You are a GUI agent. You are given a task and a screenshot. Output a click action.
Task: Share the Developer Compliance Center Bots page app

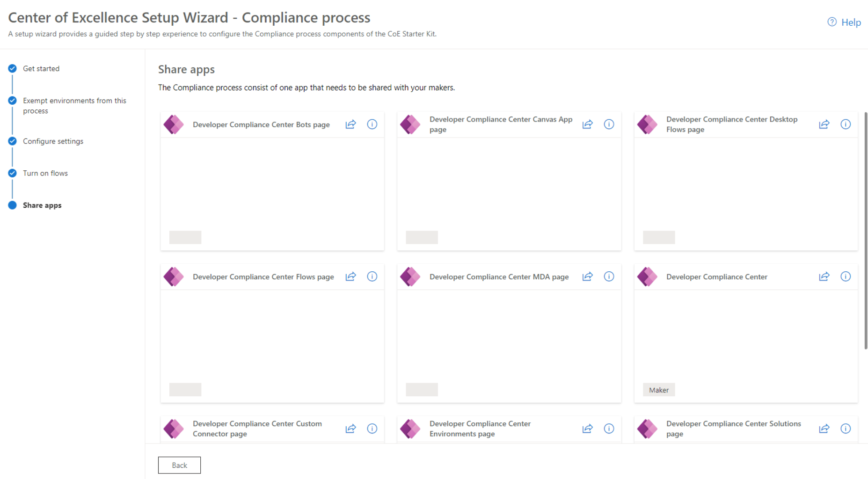[350, 124]
